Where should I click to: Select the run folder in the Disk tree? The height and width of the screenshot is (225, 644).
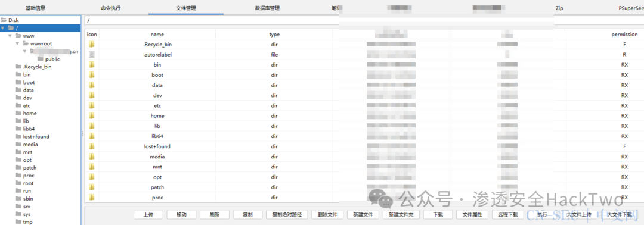27,191
